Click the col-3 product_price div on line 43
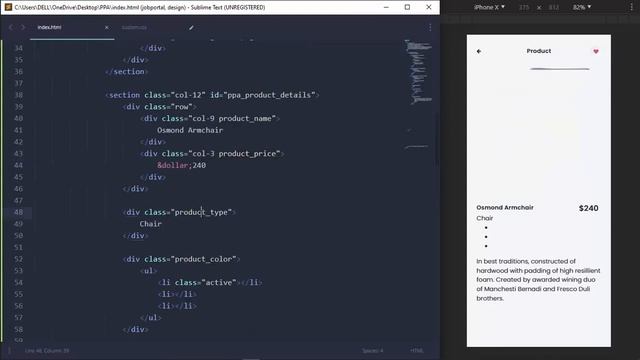Screen dimensions: 640x360 click(x=212, y=153)
